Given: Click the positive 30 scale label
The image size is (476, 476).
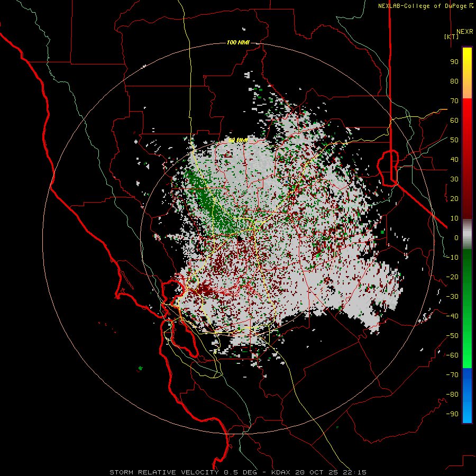Looking at the screenshot, I should pos(454,179).
